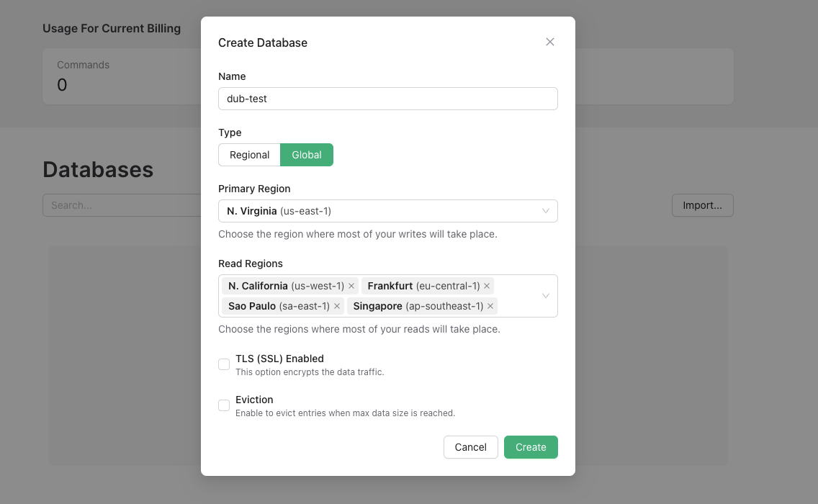Remove the Sao Paulo read region tag
The height and width of the screenshot is (504, 818).
[337, 306]
